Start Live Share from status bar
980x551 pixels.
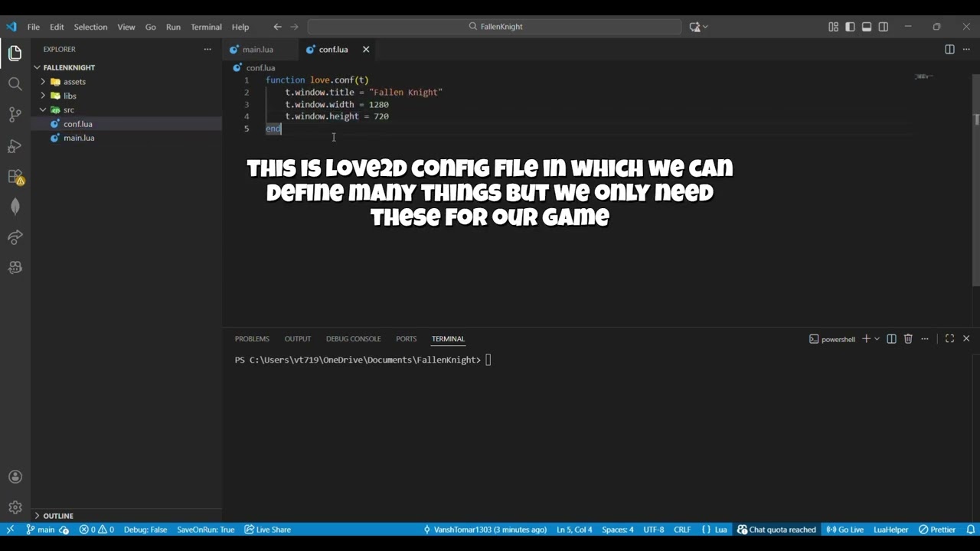click(x=267, y=530)
